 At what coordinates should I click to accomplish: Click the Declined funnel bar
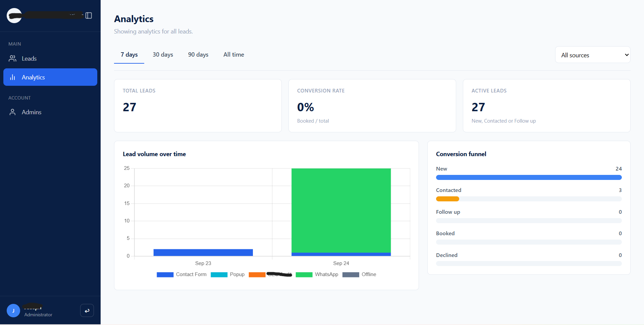pos(529,264)
